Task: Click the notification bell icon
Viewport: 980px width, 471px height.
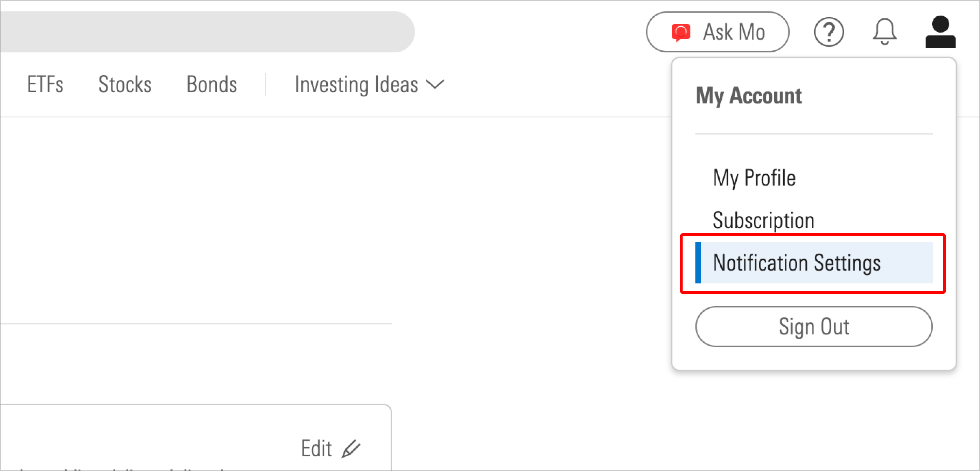Action: coord(884,32)
